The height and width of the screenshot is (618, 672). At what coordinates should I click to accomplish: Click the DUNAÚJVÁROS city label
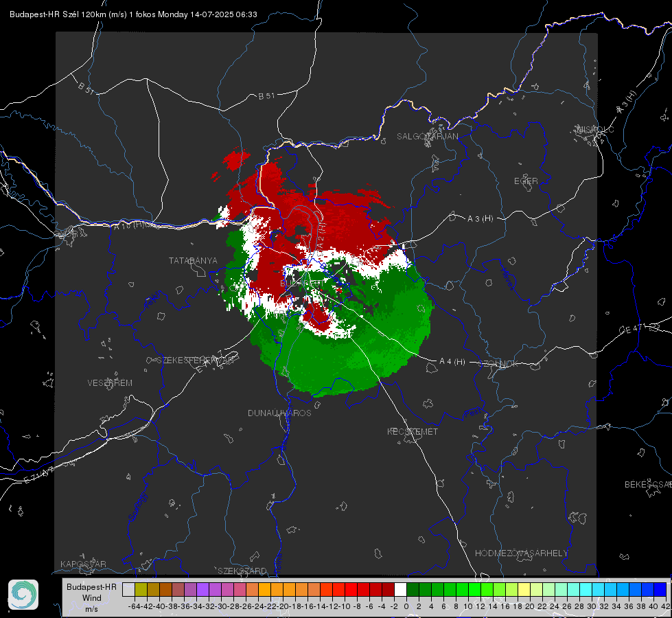tap(279, 413)
